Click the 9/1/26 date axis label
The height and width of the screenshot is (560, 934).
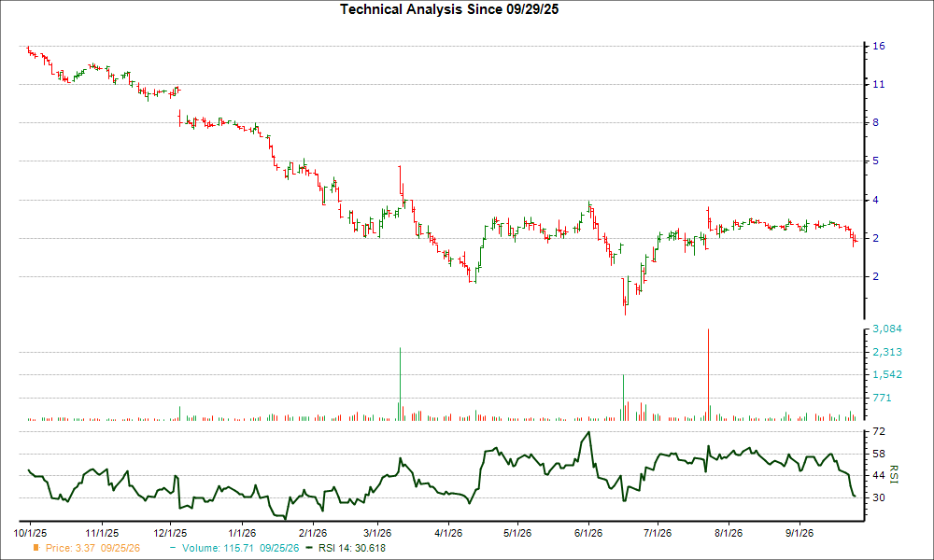800,533
